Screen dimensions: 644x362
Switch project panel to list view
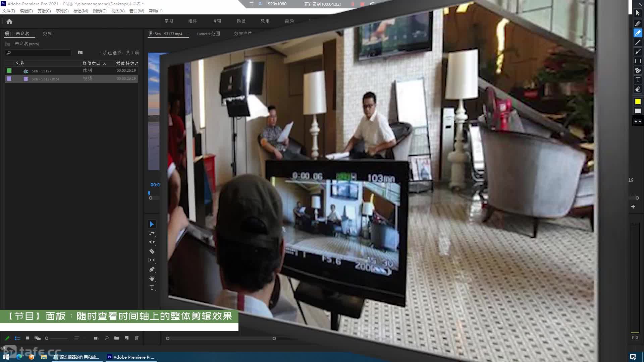tap(17, 338)
